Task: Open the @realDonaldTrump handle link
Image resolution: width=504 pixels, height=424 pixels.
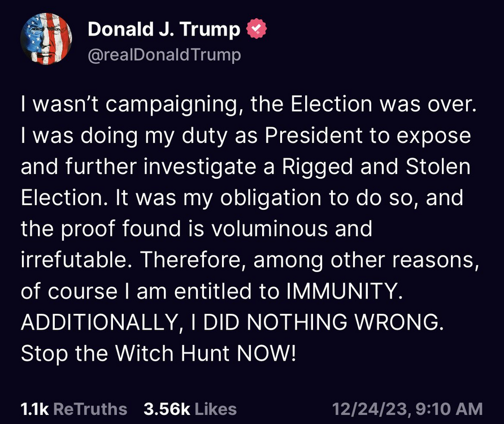Action: pos(164,55)
